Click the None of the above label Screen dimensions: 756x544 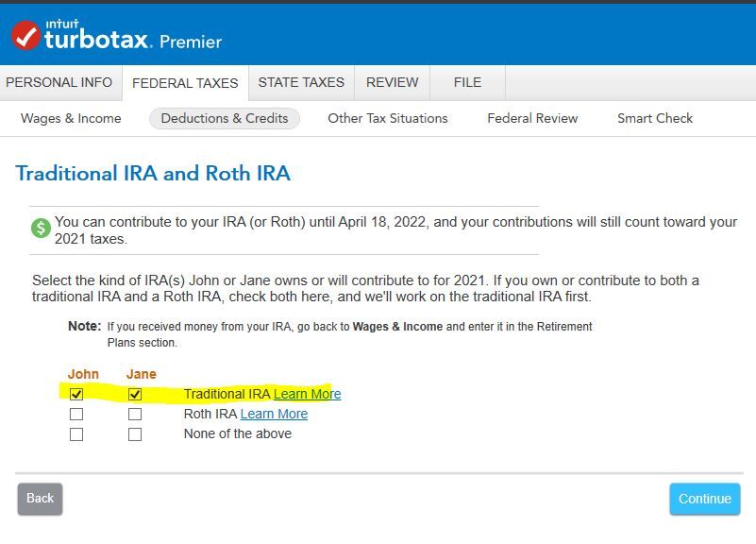238,434
